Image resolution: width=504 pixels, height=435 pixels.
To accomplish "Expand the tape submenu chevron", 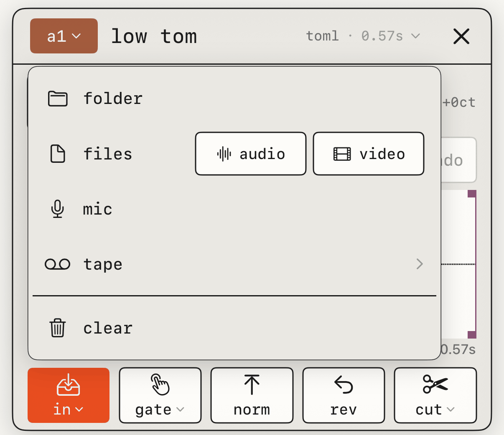I will point(420,264).
